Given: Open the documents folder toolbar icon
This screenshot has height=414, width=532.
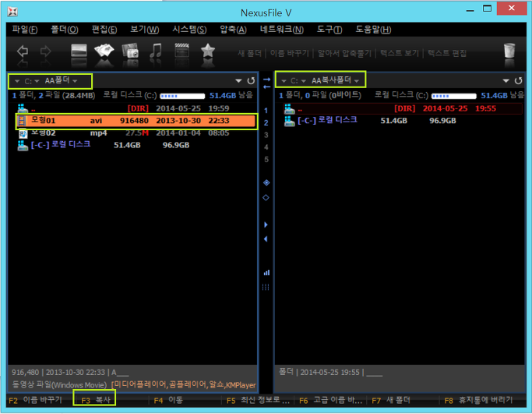Looking at the screenshot, I should pyautogui.click(x=104, y=51).
